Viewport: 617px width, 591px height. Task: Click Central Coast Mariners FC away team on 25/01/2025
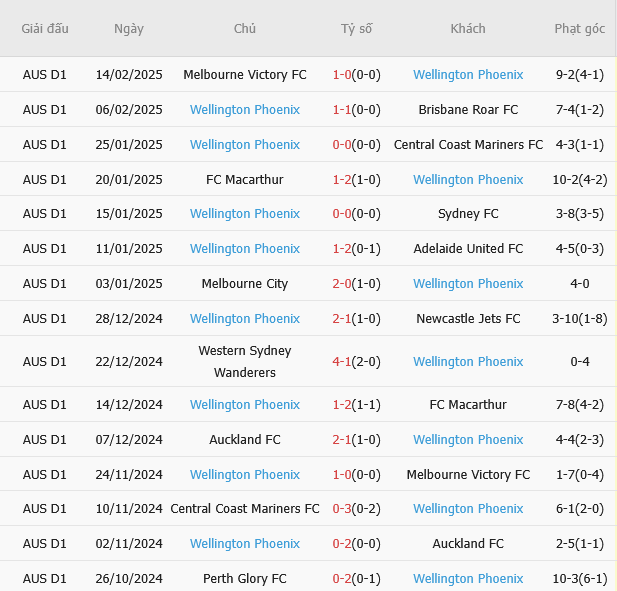click(468, 145)
